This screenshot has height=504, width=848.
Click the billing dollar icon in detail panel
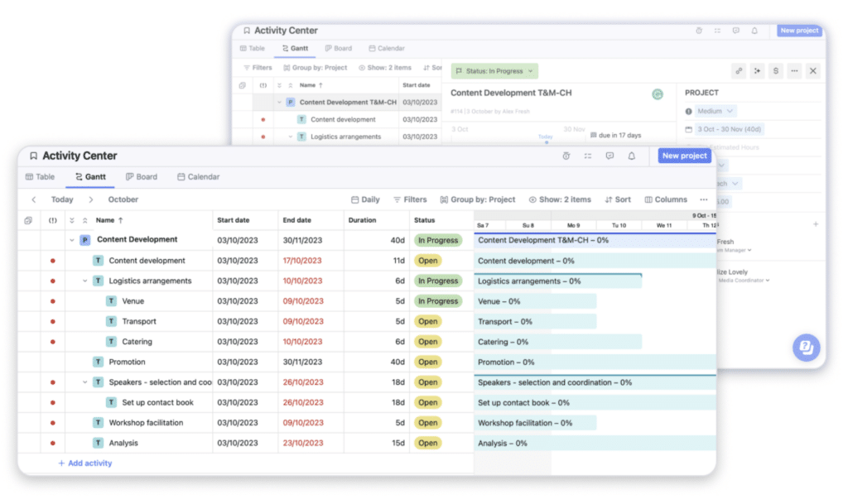coord(776,71)
